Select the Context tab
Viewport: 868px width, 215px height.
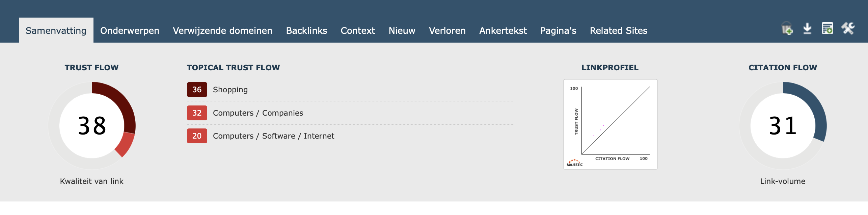click(358, 30)
